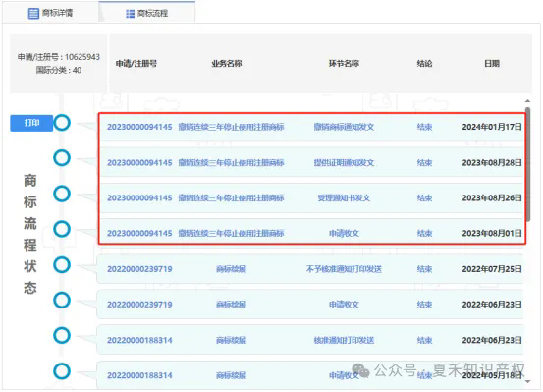
Task: Click 撤销连续三年停止使用注册商标 in the 2023年08月01日 row
Action: pyautogui.click(x=231, y=233)
